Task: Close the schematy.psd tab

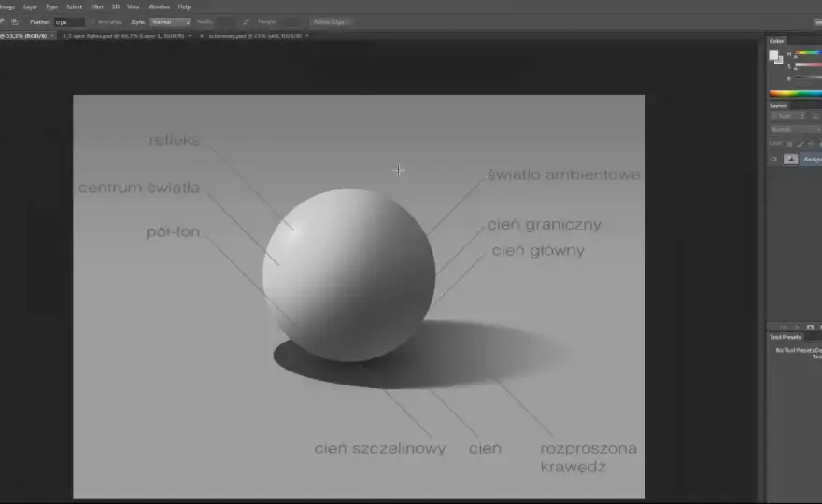Action: (306, 36)
